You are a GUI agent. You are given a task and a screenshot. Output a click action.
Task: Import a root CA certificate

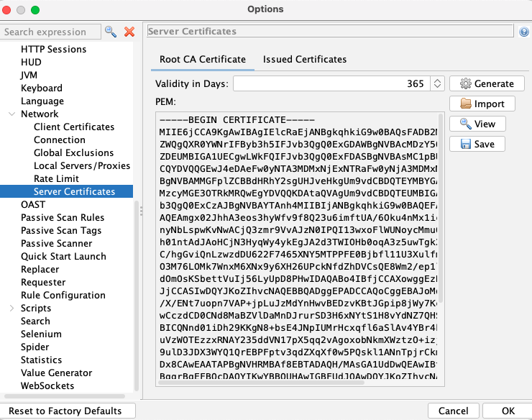[482, 104]
